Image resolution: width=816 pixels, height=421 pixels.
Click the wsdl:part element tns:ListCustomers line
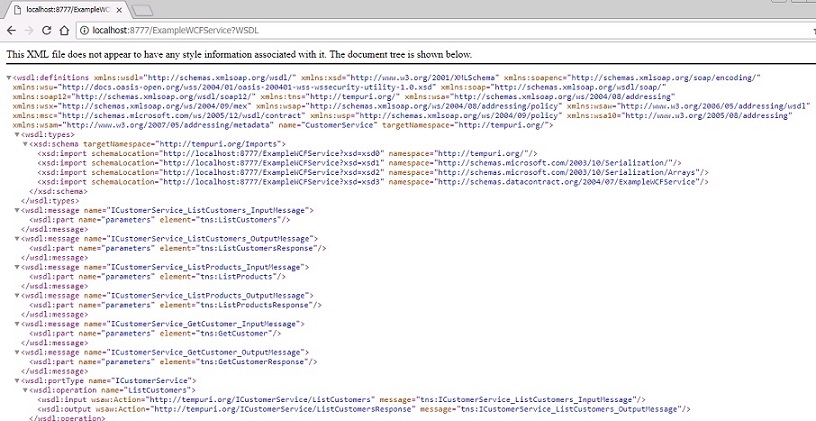(x=159, y=220)
